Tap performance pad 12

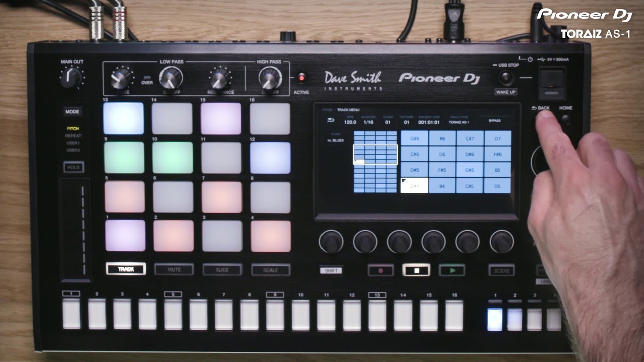click(x=270, y=158)
